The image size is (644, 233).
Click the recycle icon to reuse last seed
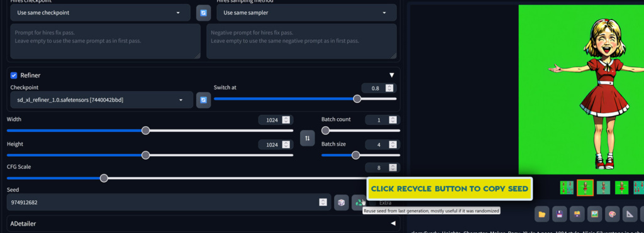[359, 203]
